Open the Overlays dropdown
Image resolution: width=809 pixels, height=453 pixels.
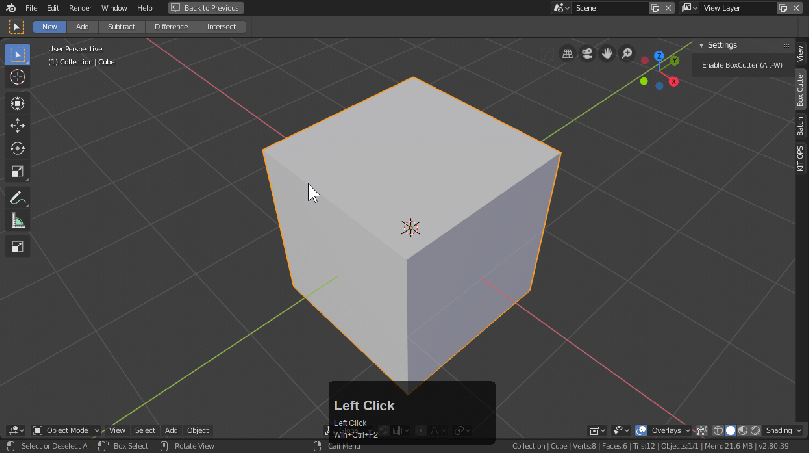click(x=665, y=430)
